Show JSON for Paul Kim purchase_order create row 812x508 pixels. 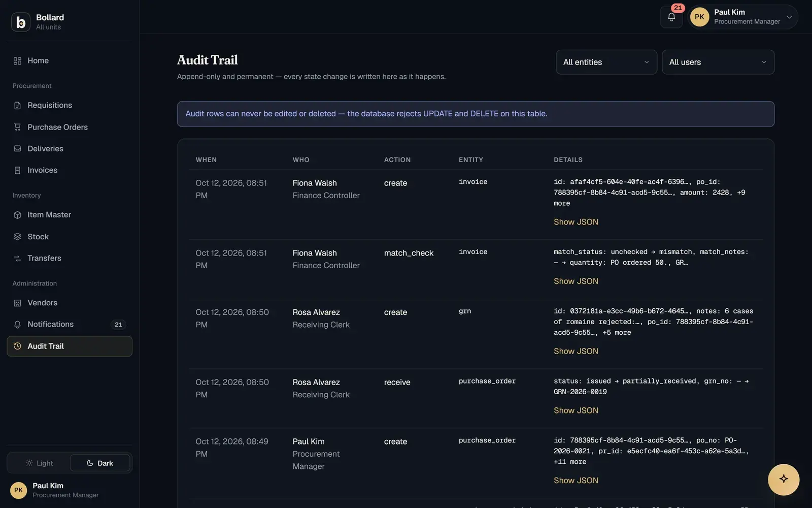(576, 481)
